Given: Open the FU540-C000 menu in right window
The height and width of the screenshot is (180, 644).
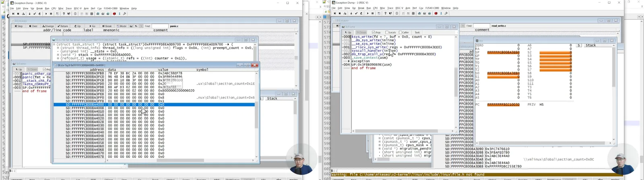Looking at the screenshot, I should [x=432, y=8].
